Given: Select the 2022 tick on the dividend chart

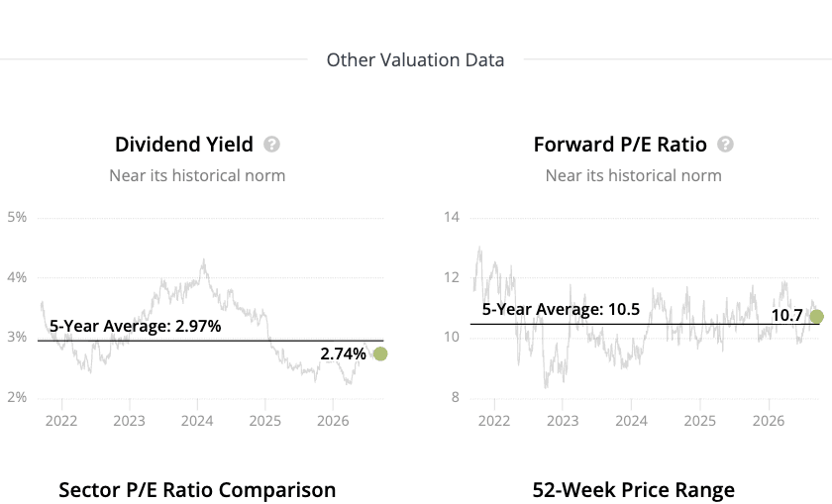Looking at the screenshot, I should tap(61, 421).
